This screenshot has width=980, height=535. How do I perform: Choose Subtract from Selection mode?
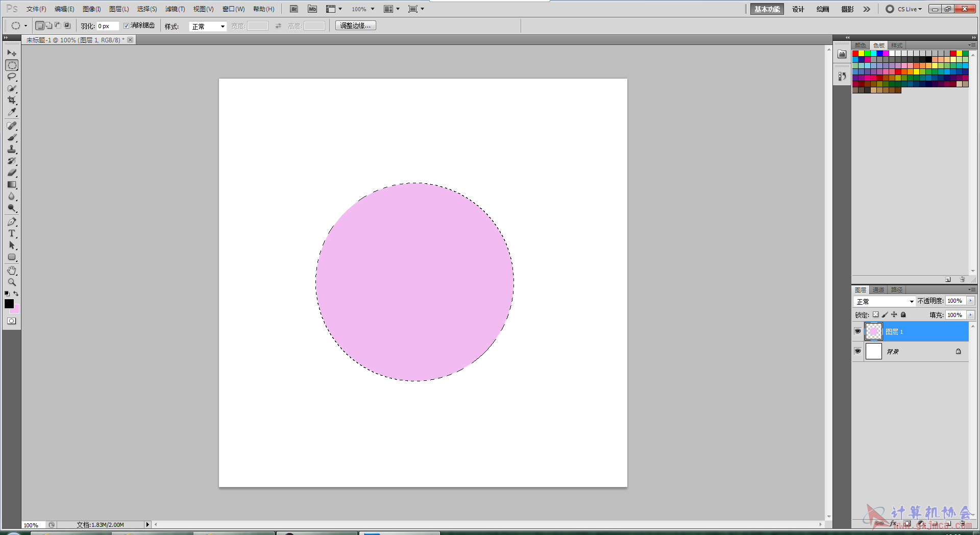point(58,26)
